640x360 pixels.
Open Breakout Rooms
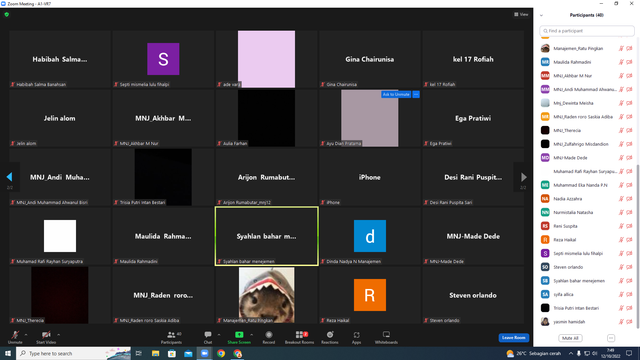click(x=300, y=337)
